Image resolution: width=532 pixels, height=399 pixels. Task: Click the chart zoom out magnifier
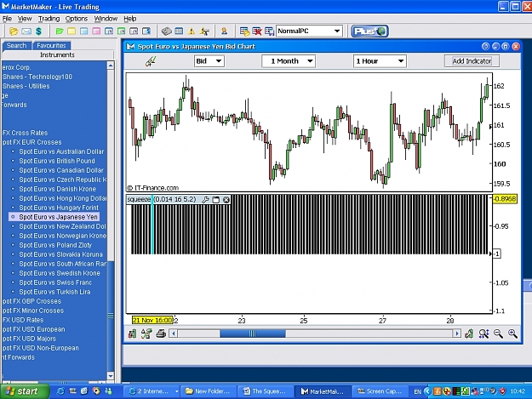[x=498, y=333]
